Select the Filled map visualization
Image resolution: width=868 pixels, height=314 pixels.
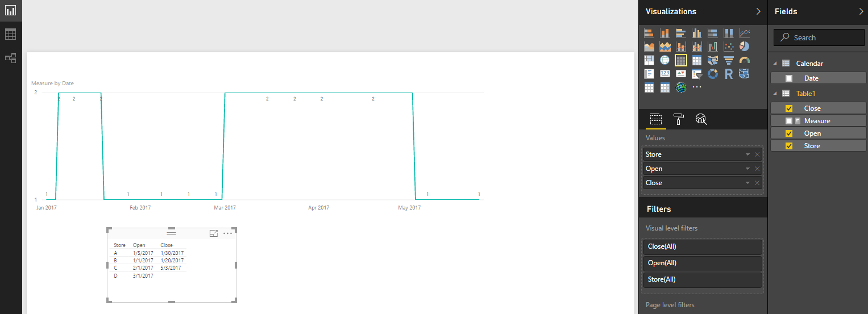[713, 60]
